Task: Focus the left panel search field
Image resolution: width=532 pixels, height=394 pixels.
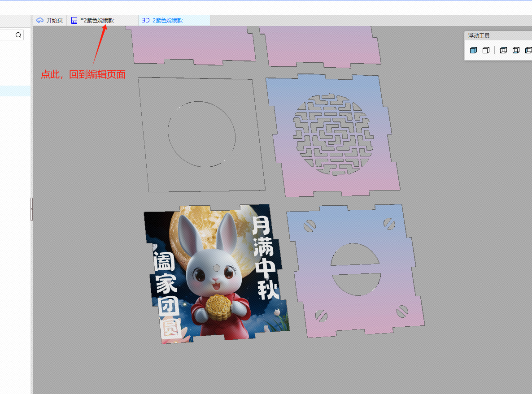Action: coord(7,35)
